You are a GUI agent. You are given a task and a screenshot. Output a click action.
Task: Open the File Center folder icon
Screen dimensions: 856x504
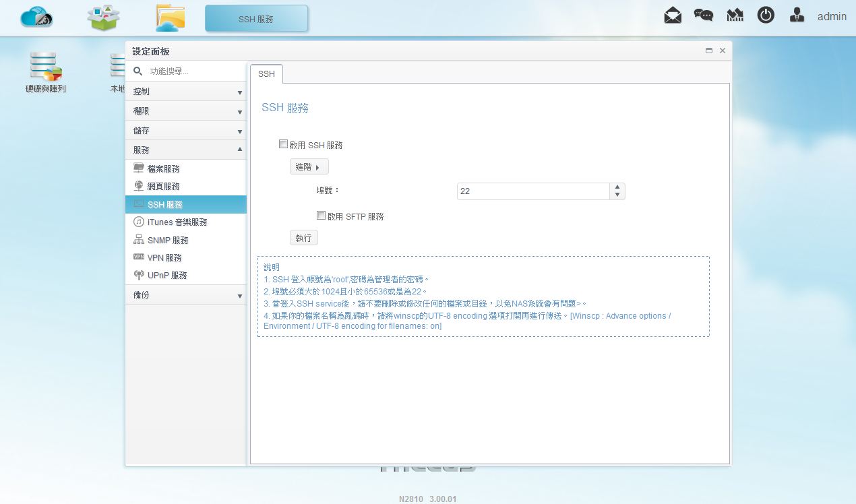pyautogui.click(x=170, y=18)
